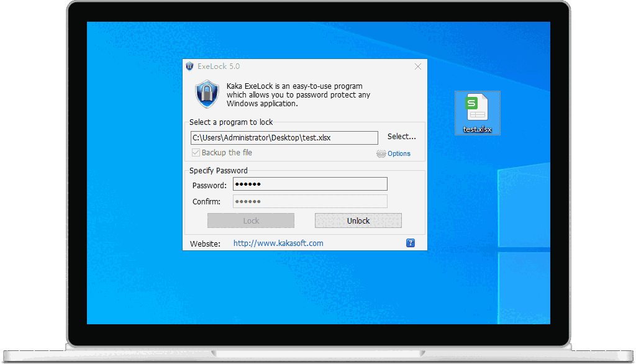This screenshot has width=636, height=364.
Task: Click the Select... button to browse
Action: tap(402, 137)
